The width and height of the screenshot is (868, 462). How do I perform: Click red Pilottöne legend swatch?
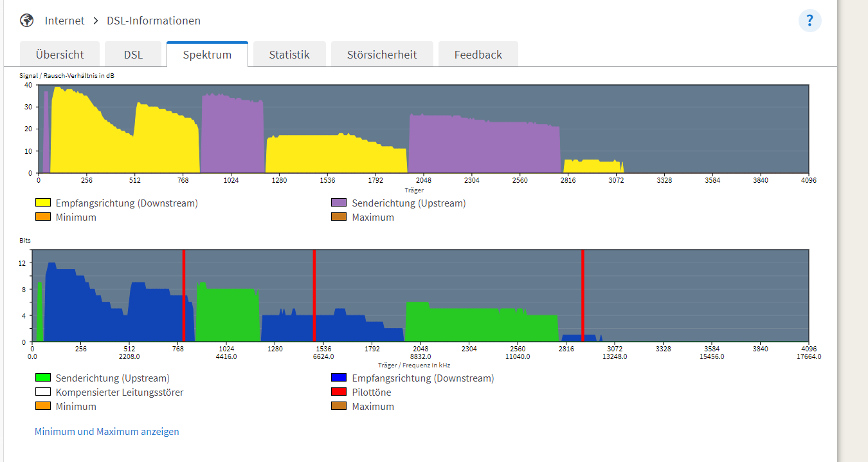(x=338, y=392)
